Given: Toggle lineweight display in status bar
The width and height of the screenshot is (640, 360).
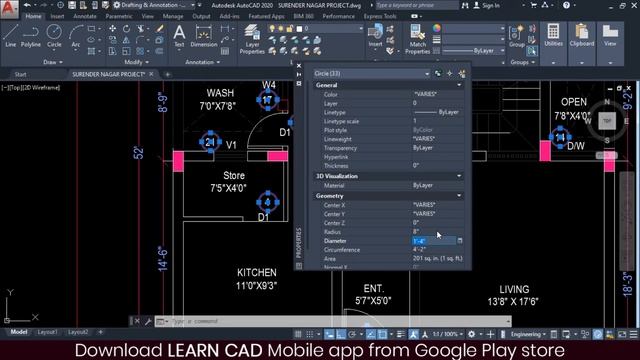Looking at the screenshot, I should point(401,334).
